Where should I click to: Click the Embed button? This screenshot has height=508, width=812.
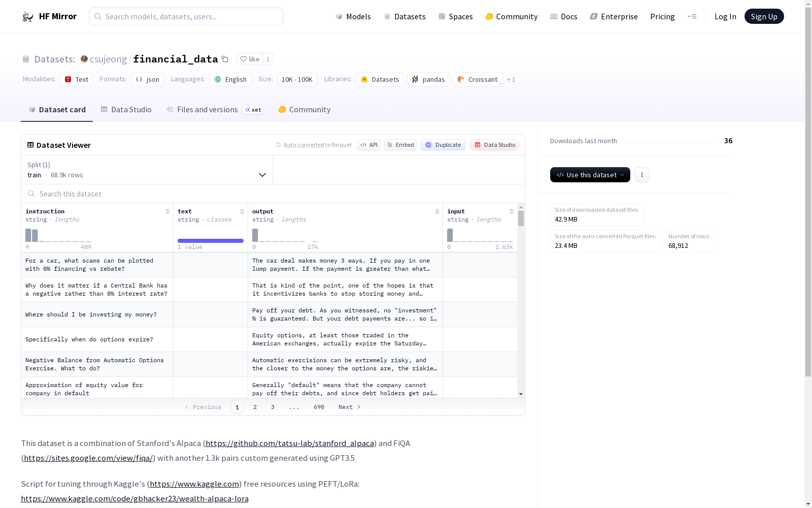[400, 145]
